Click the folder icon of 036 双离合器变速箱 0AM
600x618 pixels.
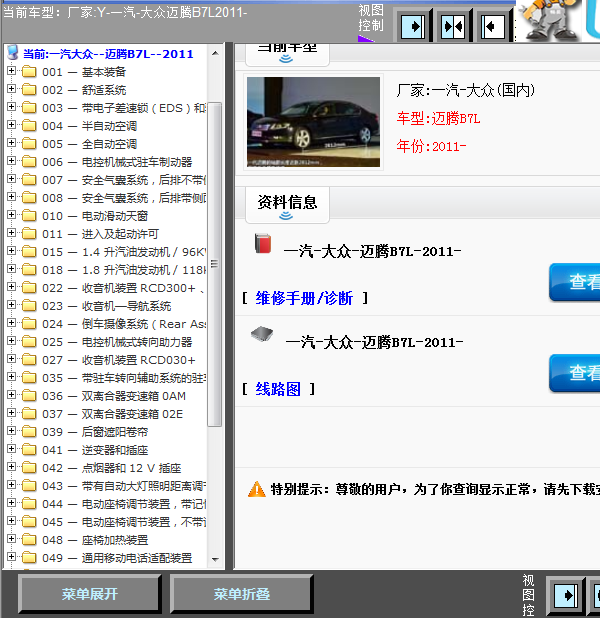[x=29, y=396]
